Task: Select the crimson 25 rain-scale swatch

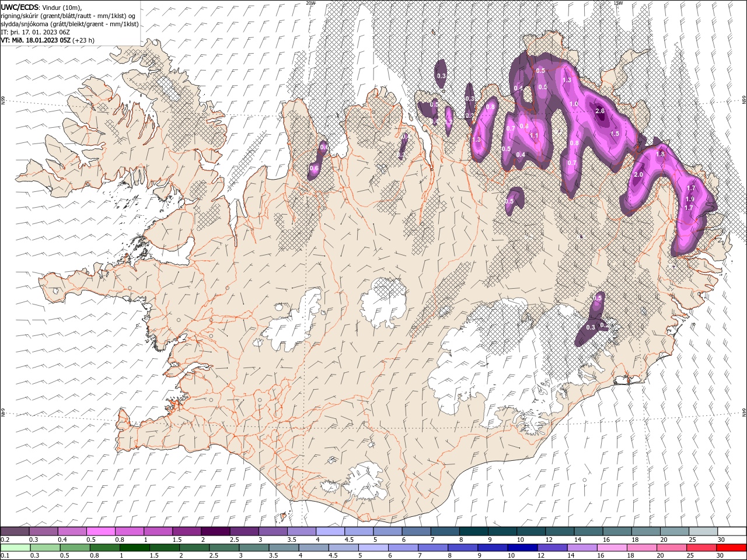Action: point(701,548)
